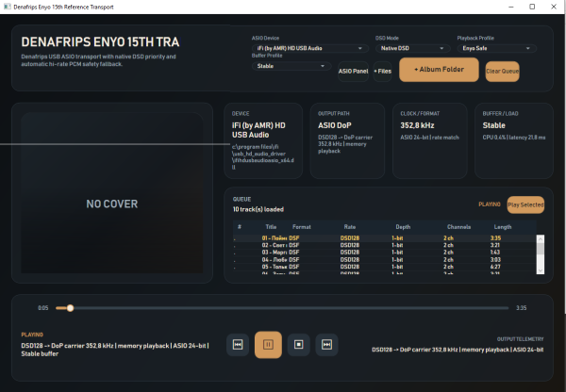Stop playback with the square icon
The height and width of the screenshot is (392, 566).
tap(298, 344)
